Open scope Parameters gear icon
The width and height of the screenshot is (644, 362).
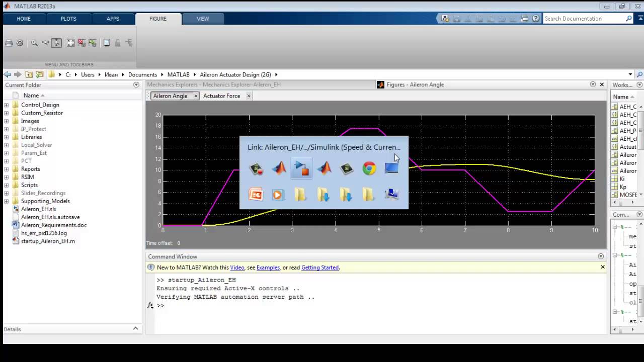pyautogui.click(x=20, y=43)
